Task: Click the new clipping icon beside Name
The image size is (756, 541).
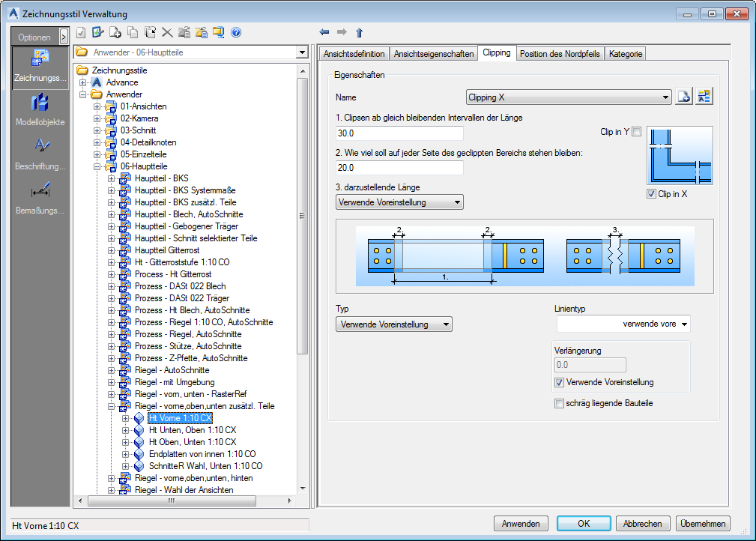Action: (683, 97)
